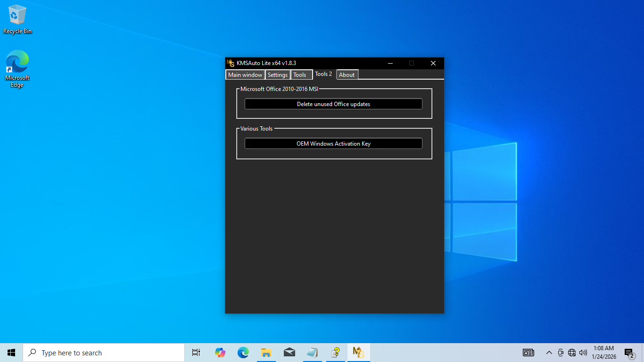Click the volume speaker icon in the tray
This screenshot has width=644, height=362.
pos(583,353)
